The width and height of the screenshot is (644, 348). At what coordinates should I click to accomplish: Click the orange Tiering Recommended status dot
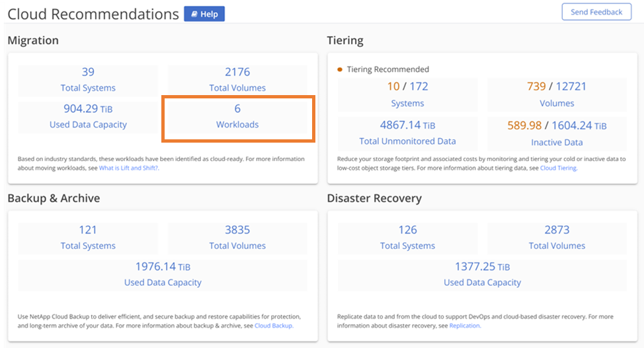tap(340, 69)
